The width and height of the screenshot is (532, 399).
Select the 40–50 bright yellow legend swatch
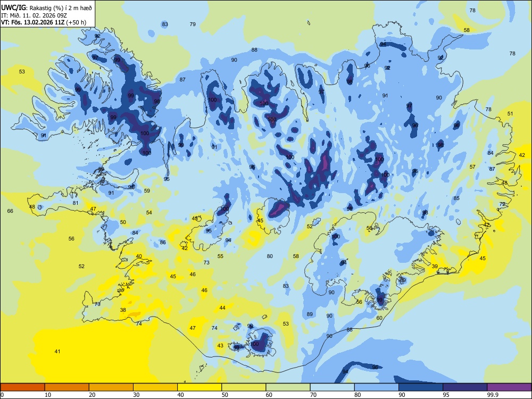click(x=199, y=387)
